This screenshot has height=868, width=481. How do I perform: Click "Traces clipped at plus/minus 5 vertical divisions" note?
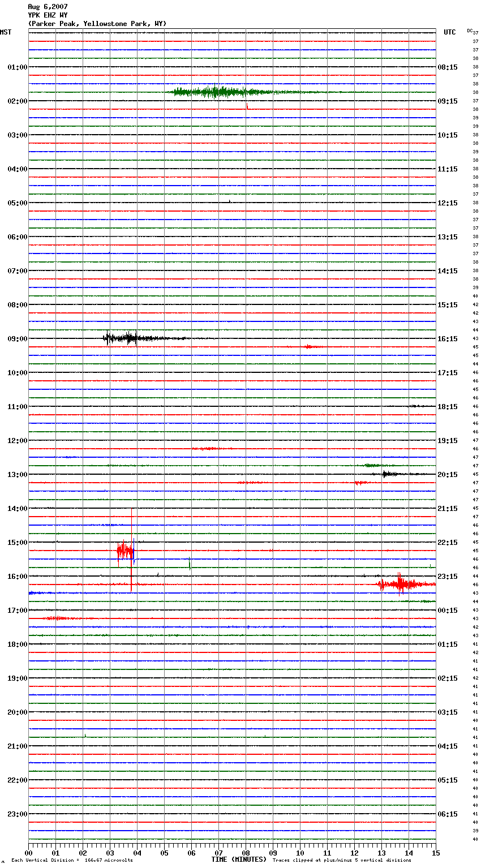(x=342, y=861)
